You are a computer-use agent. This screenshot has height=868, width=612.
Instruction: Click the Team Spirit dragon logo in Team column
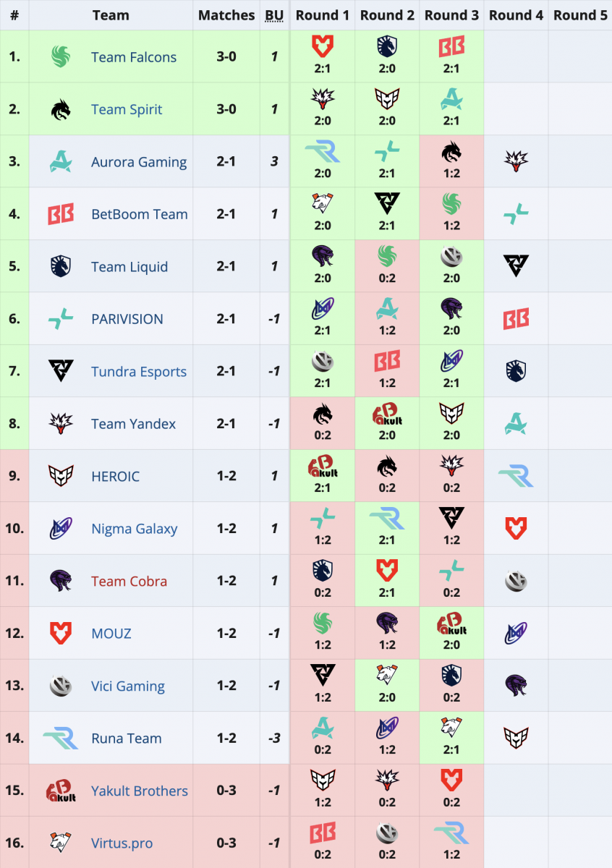[x=61, y=109]
